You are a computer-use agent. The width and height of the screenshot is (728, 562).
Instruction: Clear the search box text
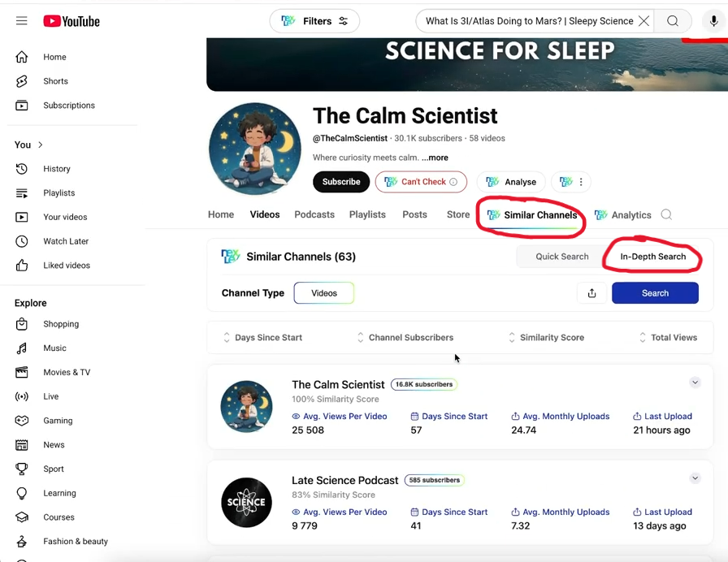click(644, 21)
